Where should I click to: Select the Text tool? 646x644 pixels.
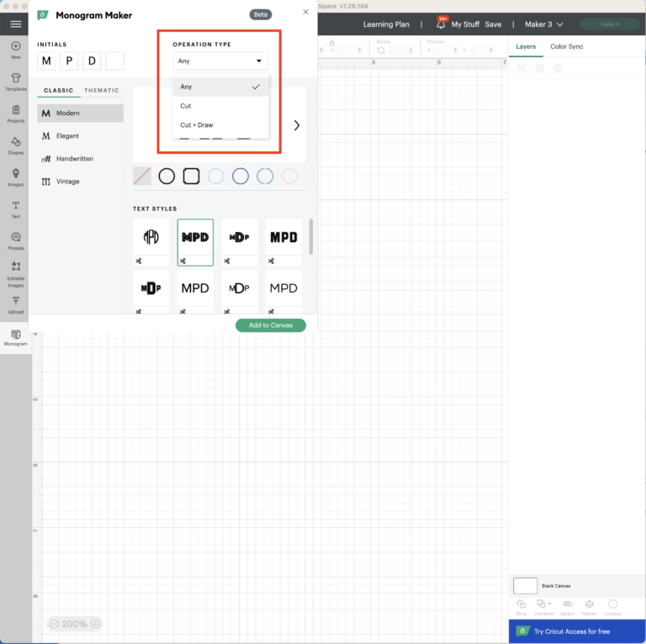[15, 208]
